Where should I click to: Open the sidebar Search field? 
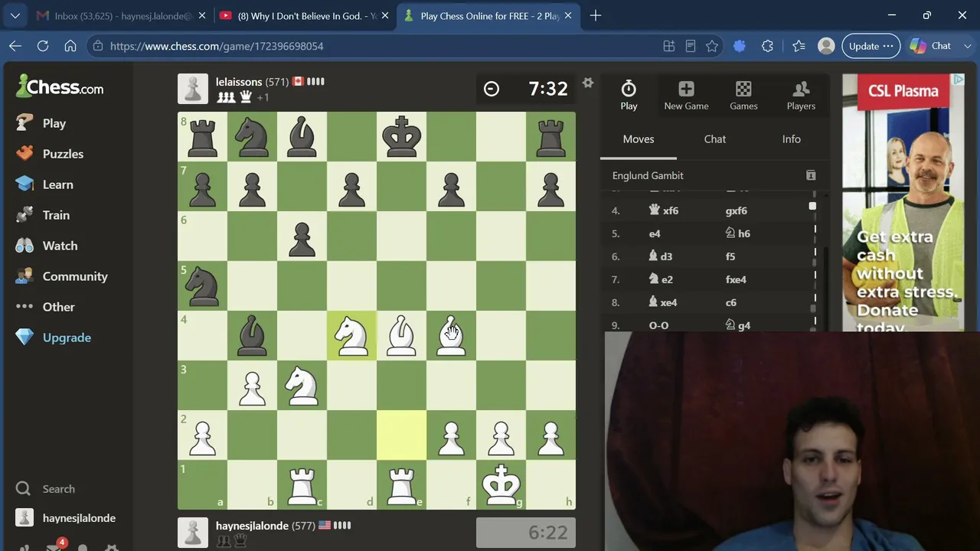pyautogui.click(x=46, y=489)
